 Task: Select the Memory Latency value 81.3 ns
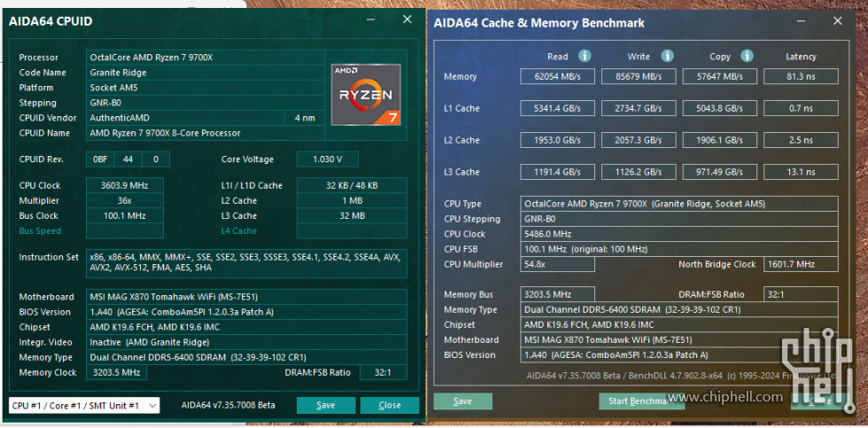(801, 76)
